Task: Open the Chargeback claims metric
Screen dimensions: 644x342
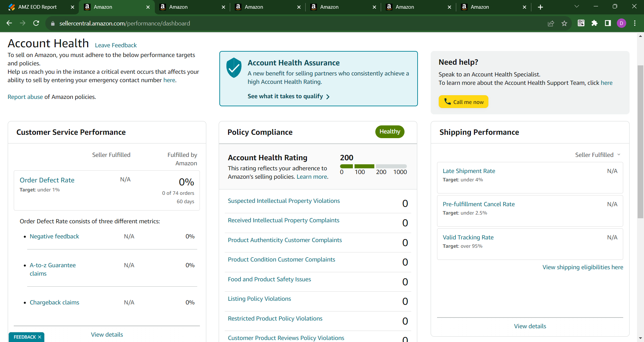Action: tap(54, 302)
